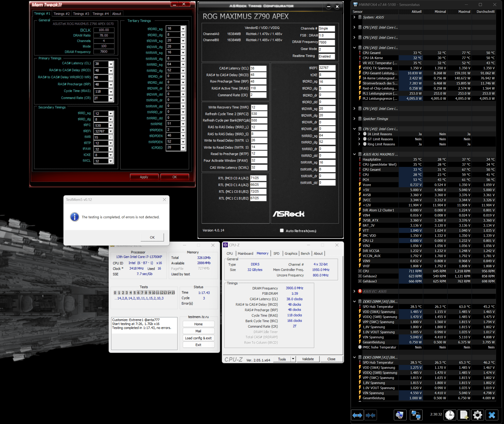This screenshot has height=424, width=504.
Task: Open Mainboard tab in CPU-Z
Action: 245,253
